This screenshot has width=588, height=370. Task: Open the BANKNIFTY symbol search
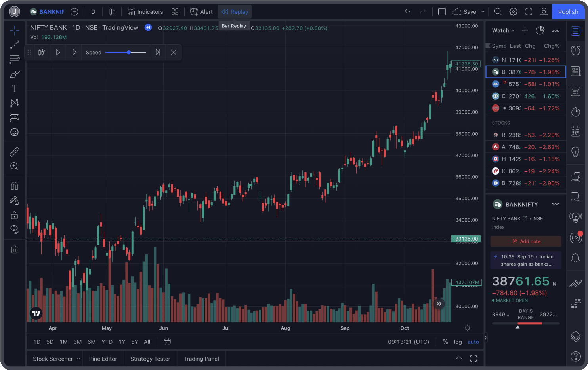point(47,12)
